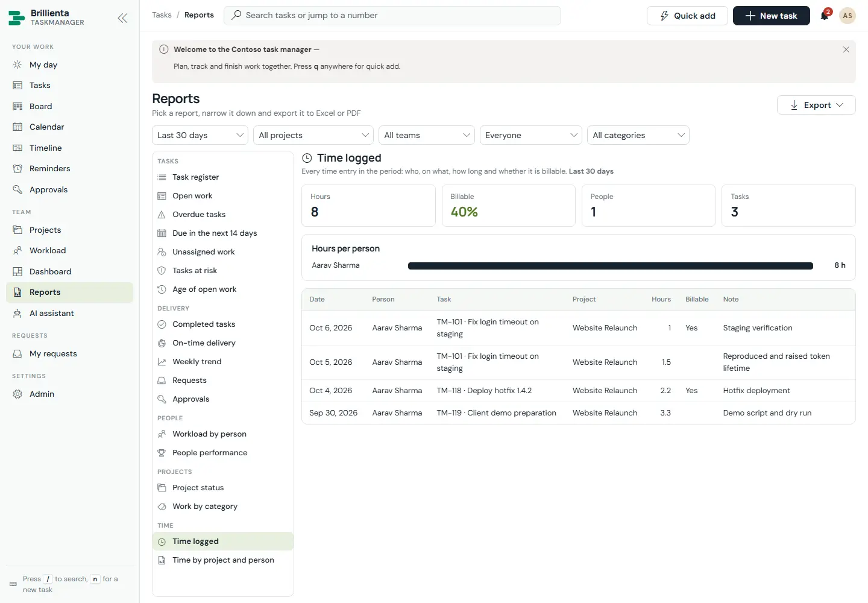Click the Hours column header
Image resolution: width=868 pixels, height=603 pixels.
pos(661,299)
